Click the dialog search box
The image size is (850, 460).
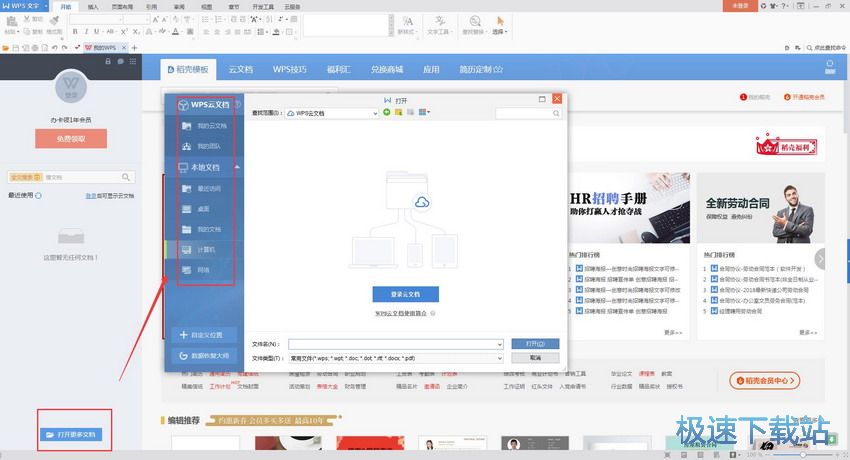pyautogui.click(x=528, y=113)
